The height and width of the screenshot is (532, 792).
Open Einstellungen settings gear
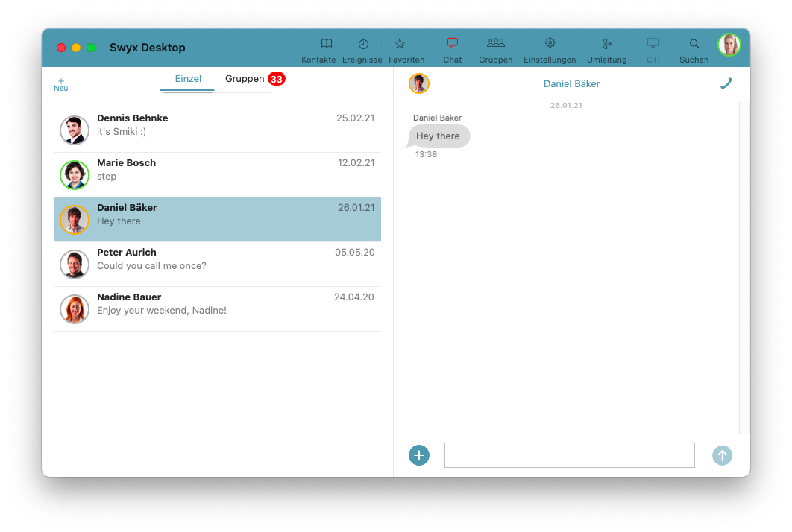coord(550,51)
